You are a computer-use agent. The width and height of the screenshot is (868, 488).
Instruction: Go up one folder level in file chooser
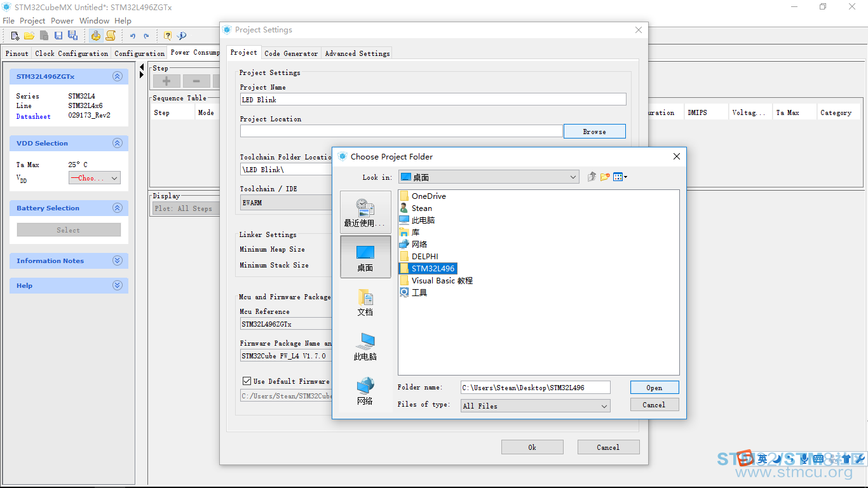[592, 177]
